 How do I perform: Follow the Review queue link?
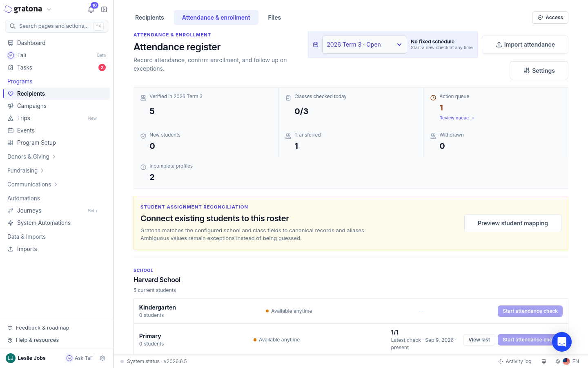click(x=457, y=118)
